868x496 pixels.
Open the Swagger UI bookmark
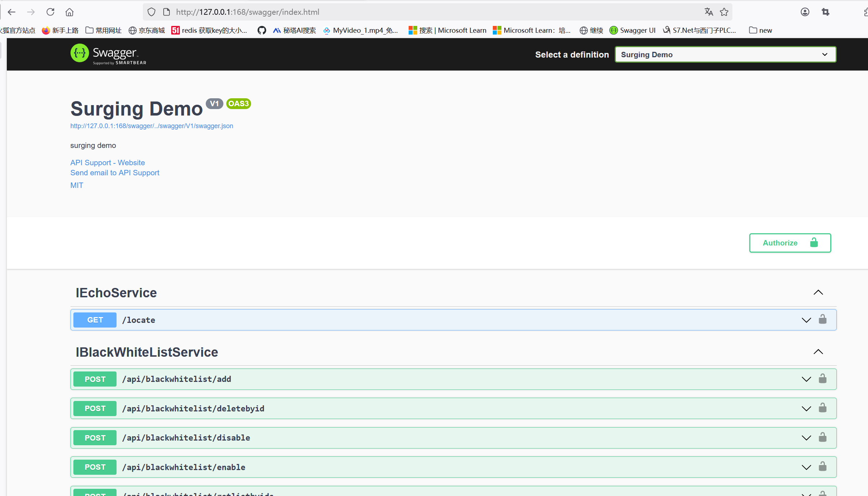(x=633, y=30)
